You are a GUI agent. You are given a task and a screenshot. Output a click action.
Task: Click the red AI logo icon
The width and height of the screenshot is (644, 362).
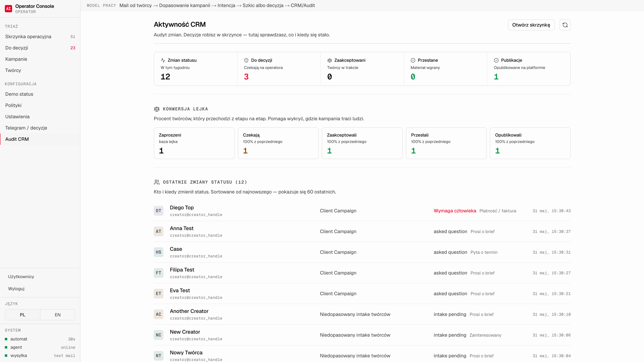click(x=8, y=8)
